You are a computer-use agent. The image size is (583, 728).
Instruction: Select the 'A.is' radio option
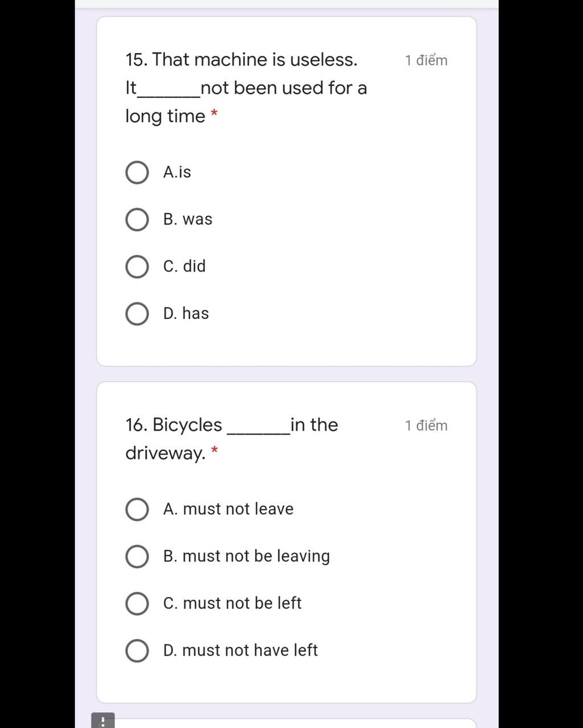[137, 172]
